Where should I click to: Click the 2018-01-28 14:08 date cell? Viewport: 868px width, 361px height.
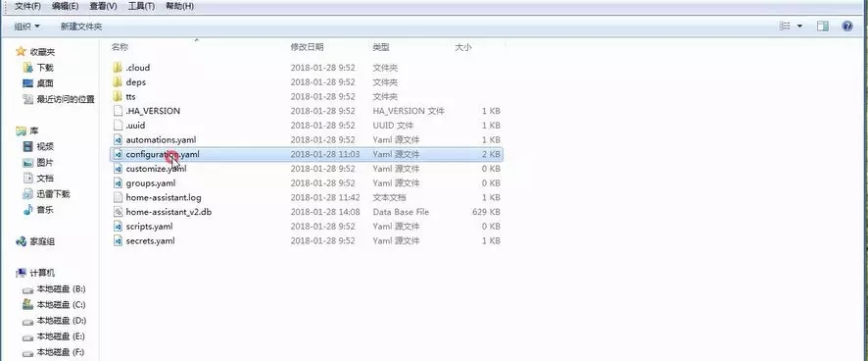point(325,212)
